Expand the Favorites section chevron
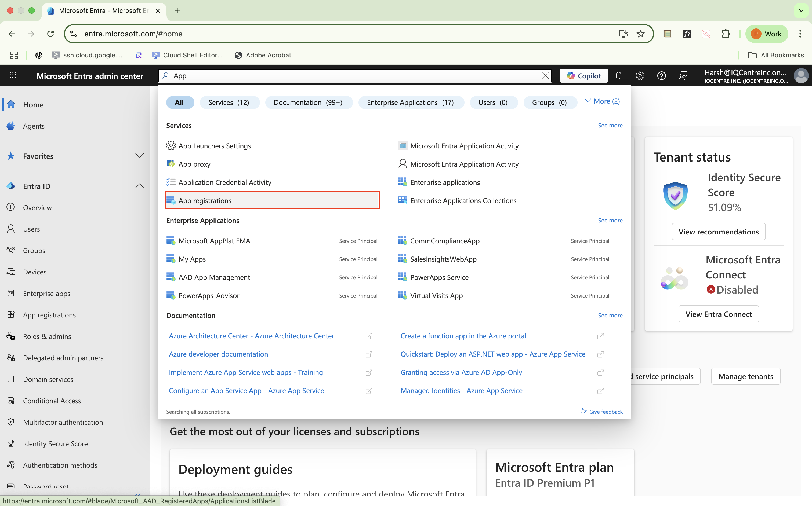This screenshot has width=812, height=506. coord(140,156)
